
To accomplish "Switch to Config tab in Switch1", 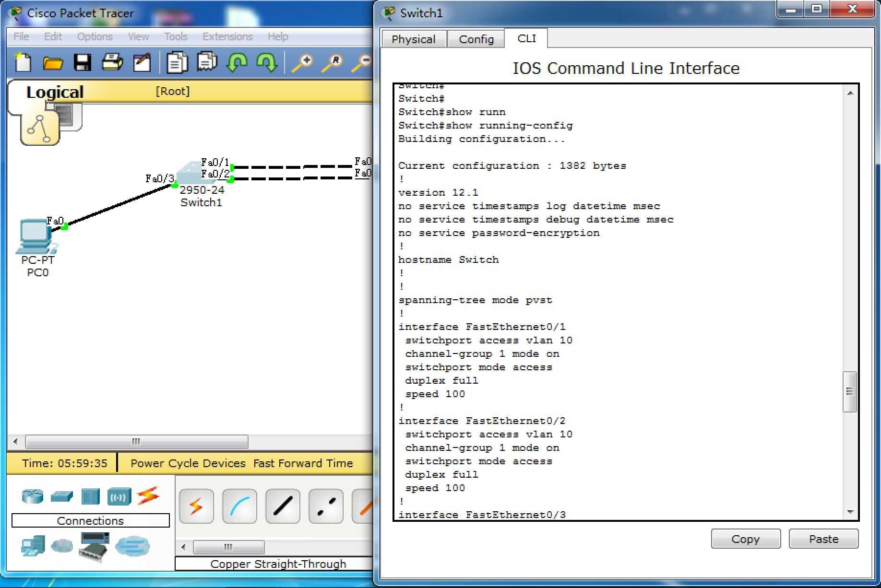I will 476,39.
